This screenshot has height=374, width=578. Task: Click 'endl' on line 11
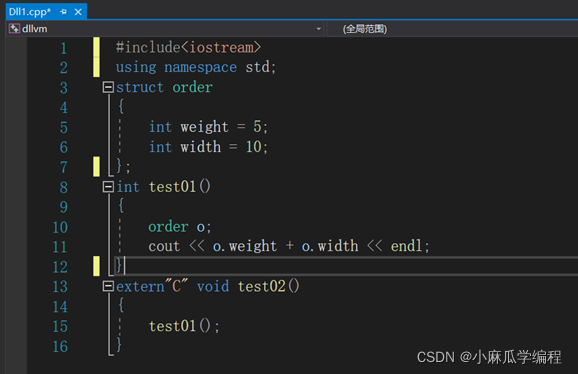point(406,246)
